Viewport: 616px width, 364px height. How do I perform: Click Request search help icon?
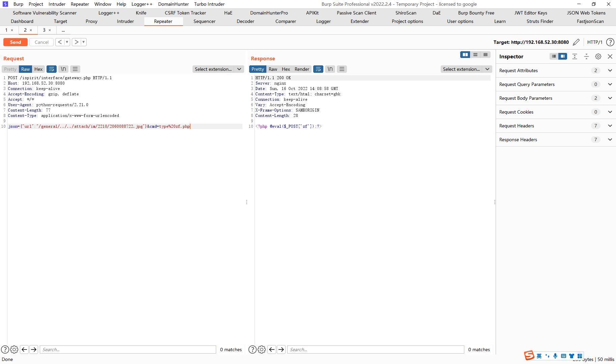pos(5,350)
